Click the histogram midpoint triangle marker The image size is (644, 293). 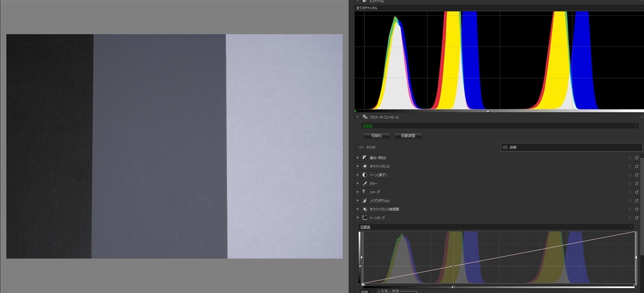pos(488,111)
